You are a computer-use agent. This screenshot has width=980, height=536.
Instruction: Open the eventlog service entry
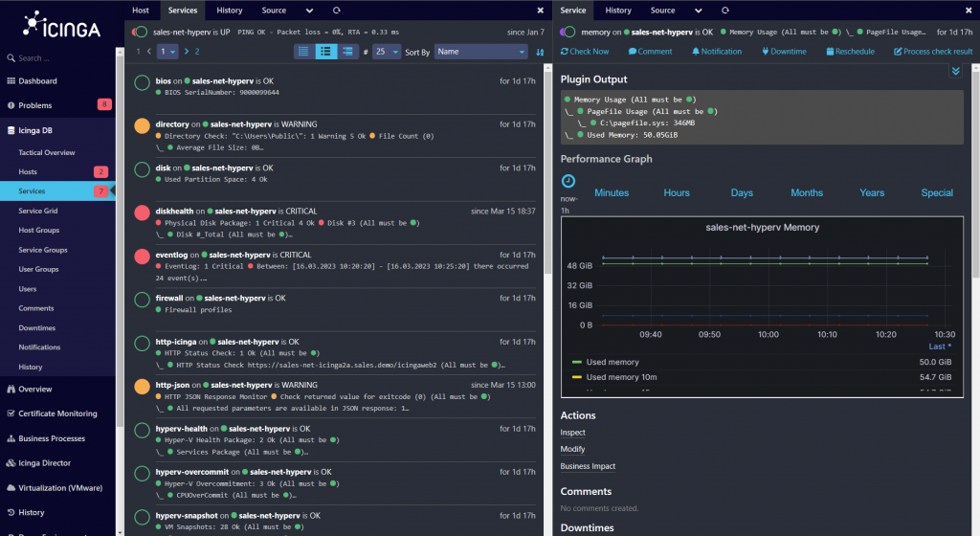334,266
